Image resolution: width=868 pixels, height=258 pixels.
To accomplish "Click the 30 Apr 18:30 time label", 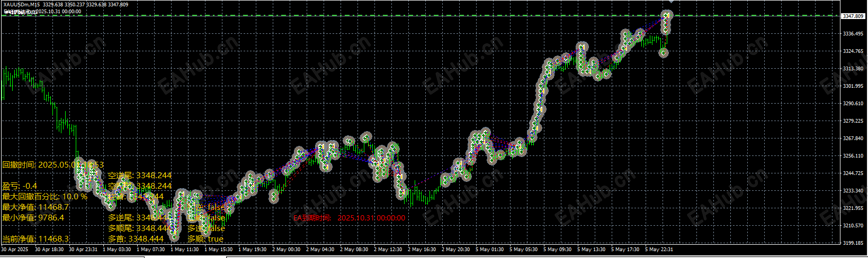I will pyautogui.click(x=49, y=250).
